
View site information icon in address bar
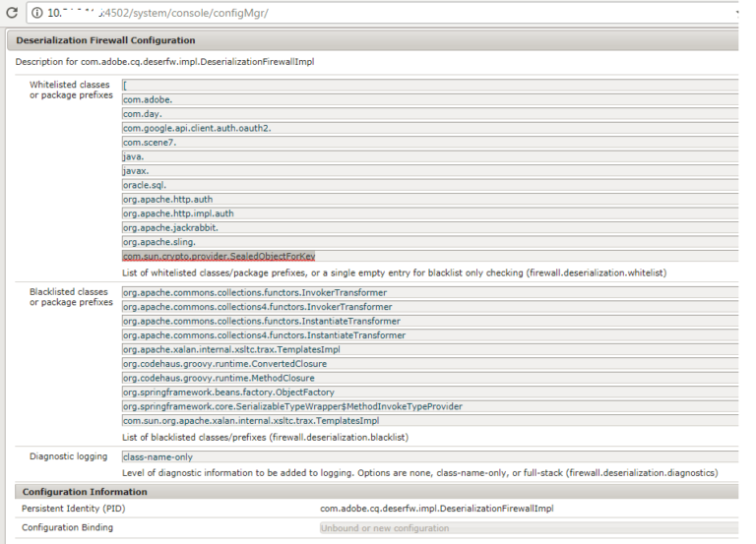coord(37,13)
